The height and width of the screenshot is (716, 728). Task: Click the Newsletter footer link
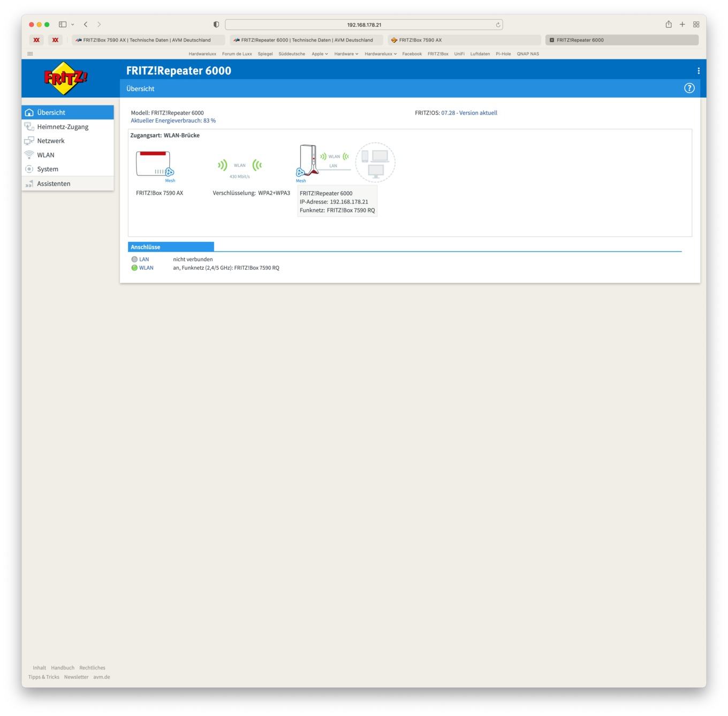[x=76, y=677]
